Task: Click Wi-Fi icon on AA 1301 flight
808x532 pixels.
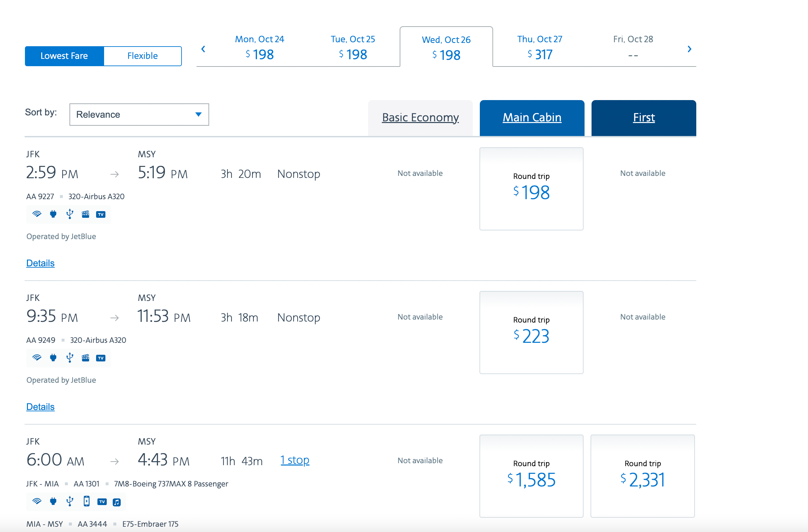Action: pyautogui.click(x=37, y=501)
